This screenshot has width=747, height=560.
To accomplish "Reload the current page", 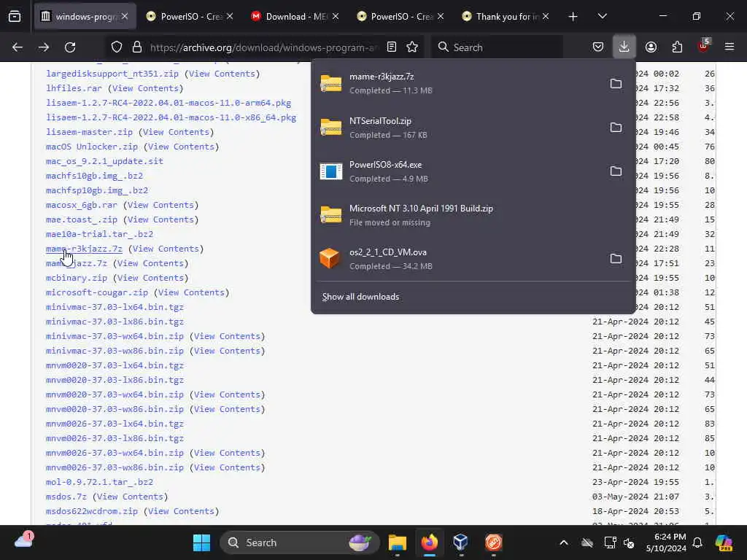I will [70, 47].
